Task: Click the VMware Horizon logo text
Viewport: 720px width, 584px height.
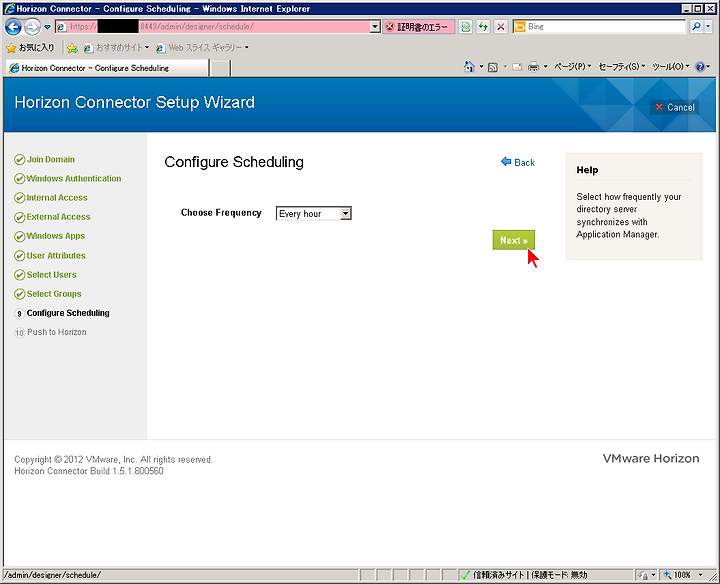Action: [x=651, y=458]
